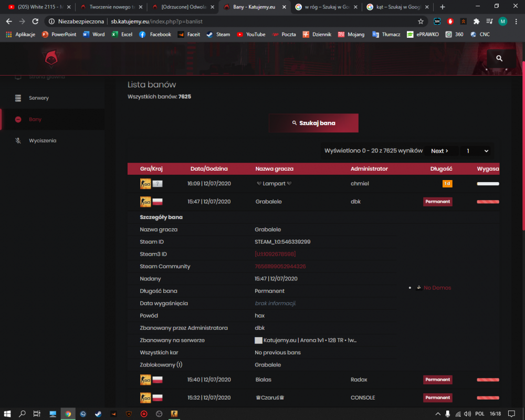Open the YouTube bookmark
Screen dimensions: 525x420
[x=251, y=35]
